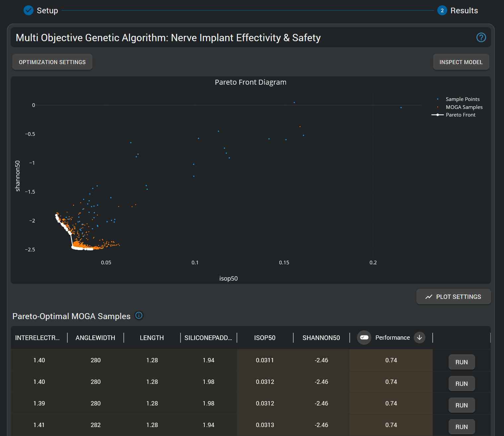Sort by the SHANNON50 column header
Image resolution: width=504 pixels, height=436 pixels.
(321, 338)
